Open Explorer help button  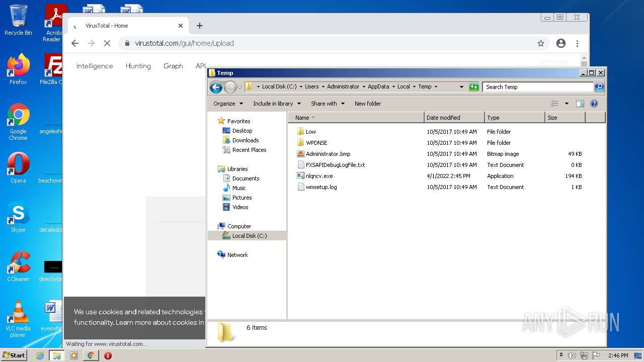click(x=594, y=104)
